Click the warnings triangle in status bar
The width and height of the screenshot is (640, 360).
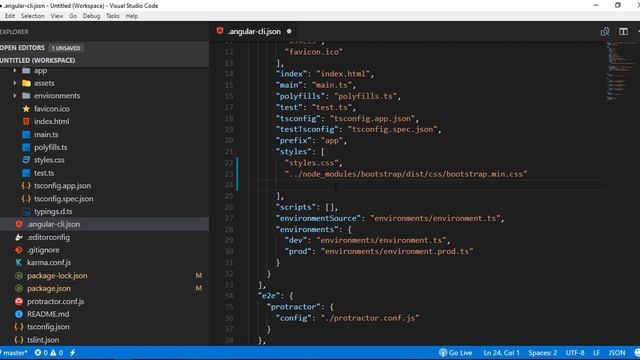click(x=53, y=353)
